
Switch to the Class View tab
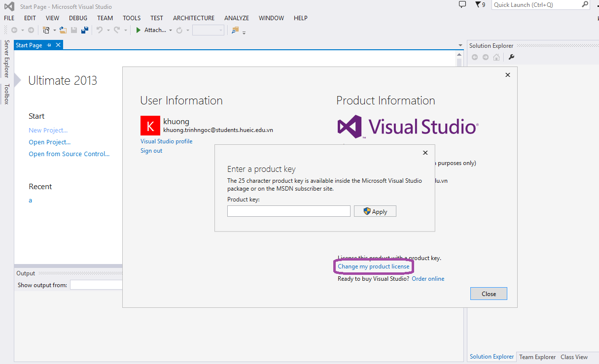pos(574,357)
